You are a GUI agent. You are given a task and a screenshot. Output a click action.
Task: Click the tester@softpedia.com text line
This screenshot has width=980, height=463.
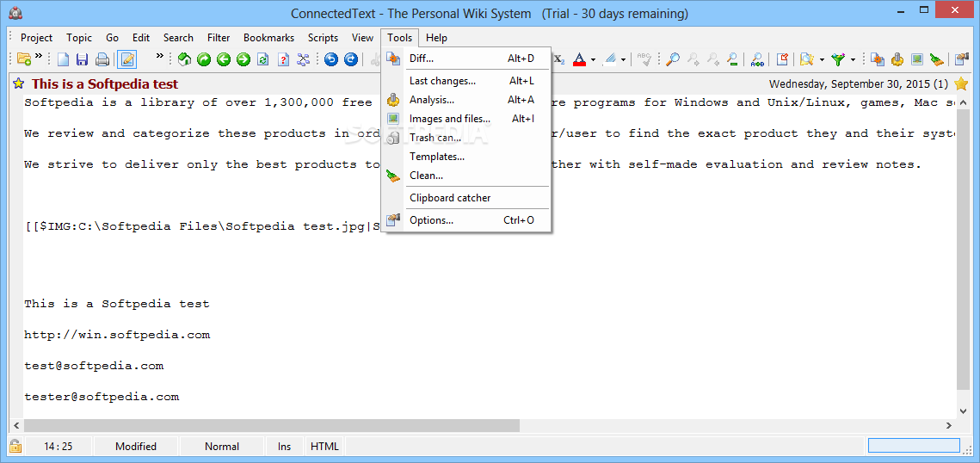[x=102, y=396]
